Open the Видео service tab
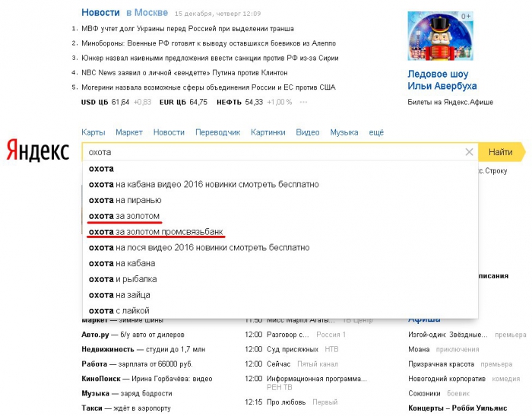 [x=308, y=132]
